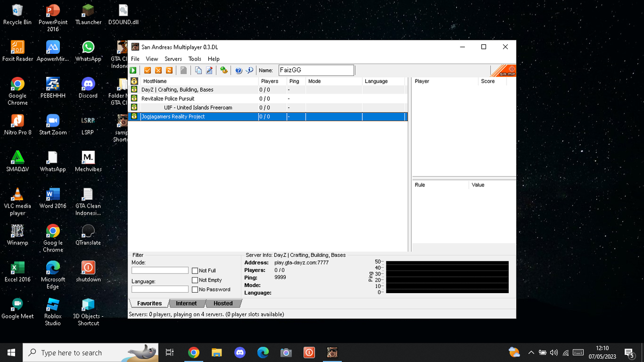Screen dimensions: 644x362
Task: Select DayZ | Crafting, Building, Bases server
Action: 268,89
